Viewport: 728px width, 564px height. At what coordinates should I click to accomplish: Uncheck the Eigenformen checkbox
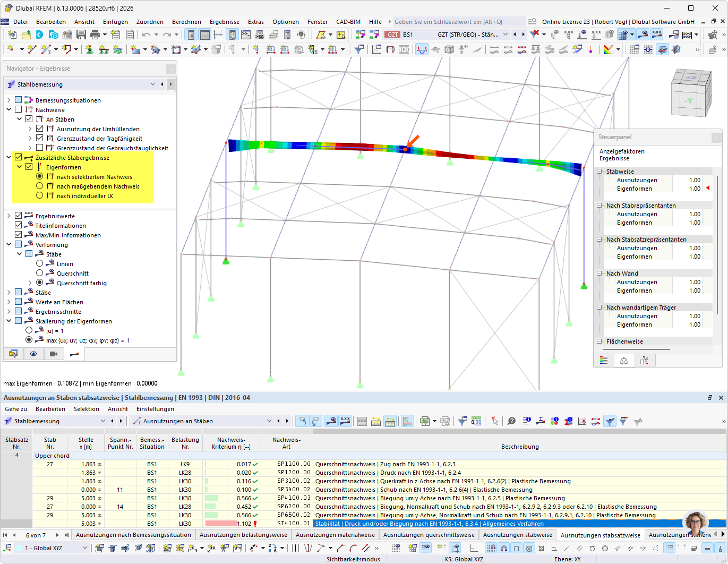point(29,167)
